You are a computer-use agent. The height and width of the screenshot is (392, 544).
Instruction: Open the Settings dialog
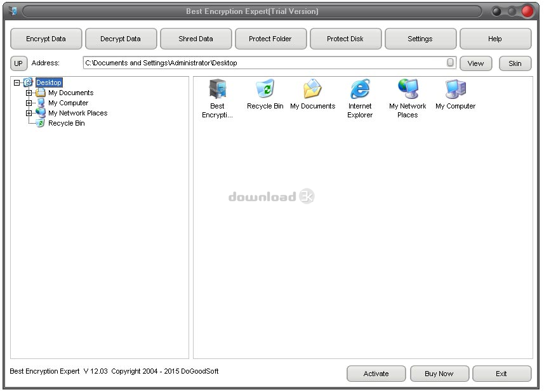click(x=420, y=39)
